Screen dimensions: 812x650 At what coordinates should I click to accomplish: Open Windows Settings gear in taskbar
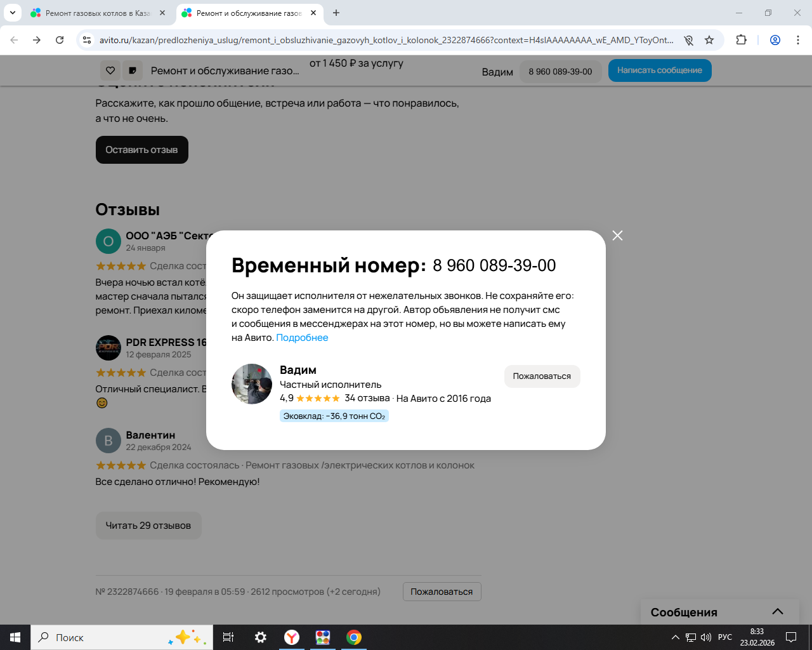click(260, 637)
